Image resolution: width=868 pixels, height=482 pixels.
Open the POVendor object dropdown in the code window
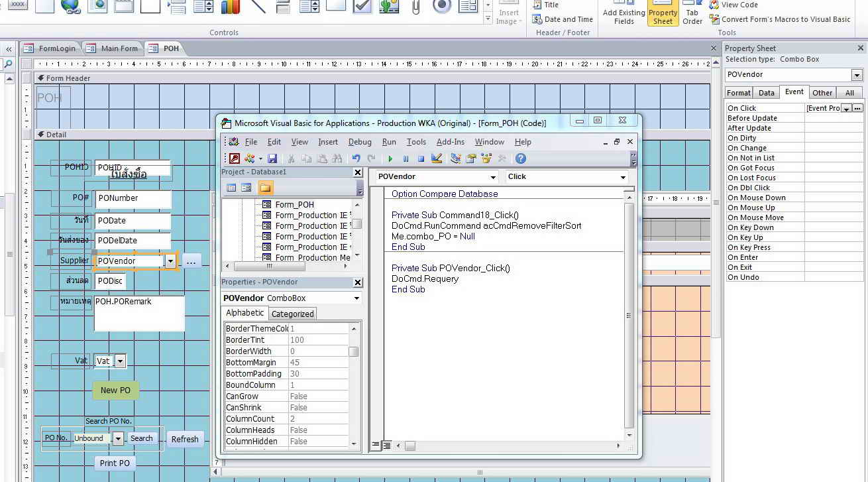(493, 177)
